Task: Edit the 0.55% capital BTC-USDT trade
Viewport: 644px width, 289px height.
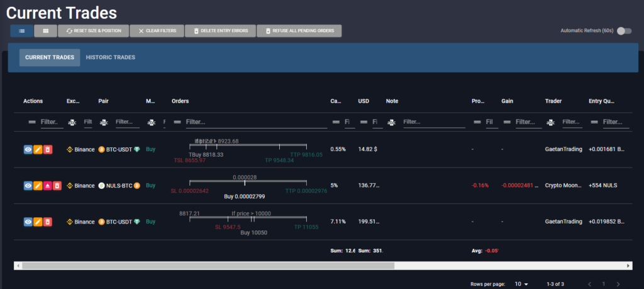Action: coord(38,150)
